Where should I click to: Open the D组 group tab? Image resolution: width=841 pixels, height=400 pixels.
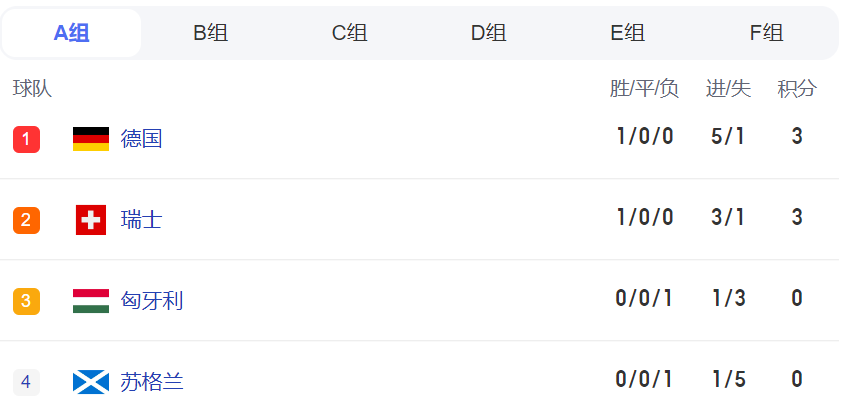[x=489, y=33]
